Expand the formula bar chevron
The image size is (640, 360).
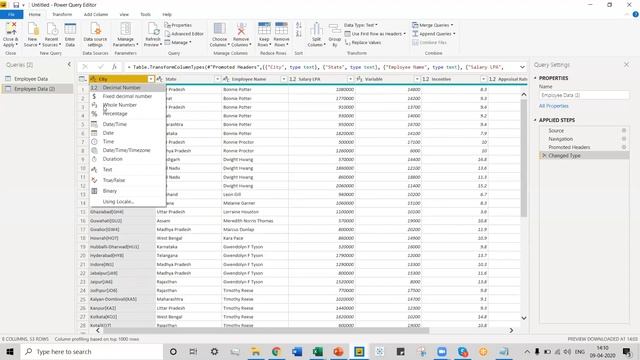(x=522, y=67)
